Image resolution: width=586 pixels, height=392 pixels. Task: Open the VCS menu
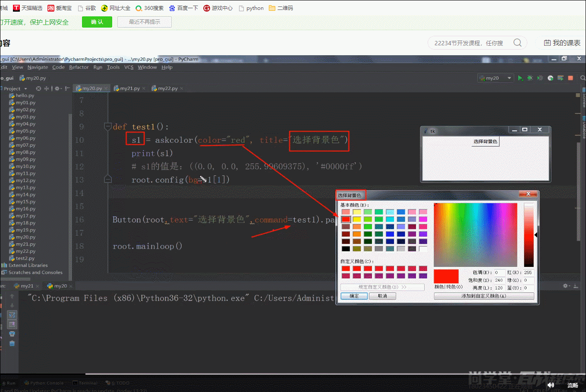point(129,67)
